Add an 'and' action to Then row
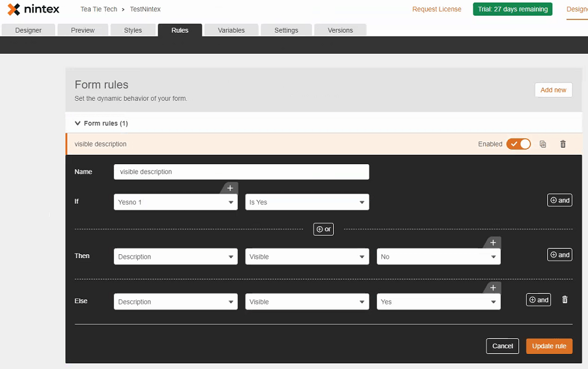 tap(559, 254)
